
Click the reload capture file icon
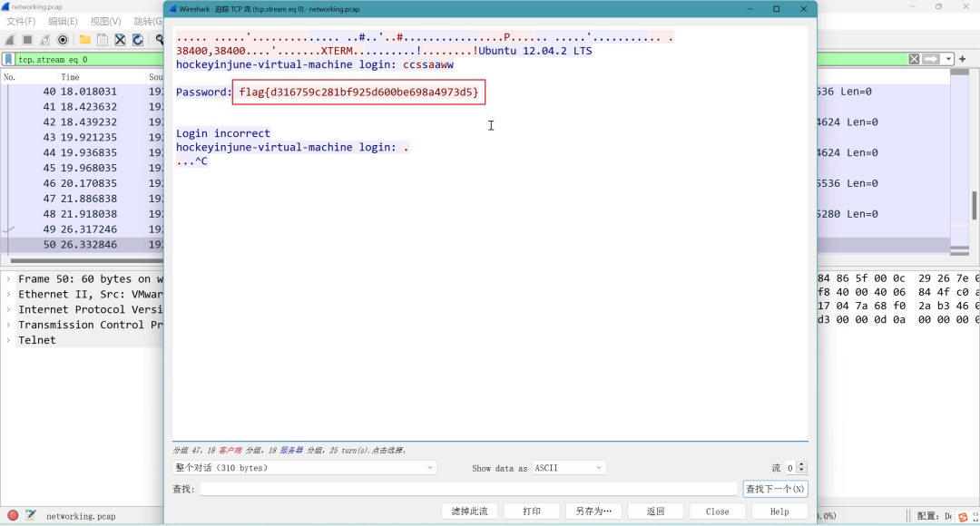[x=138, y=40]
